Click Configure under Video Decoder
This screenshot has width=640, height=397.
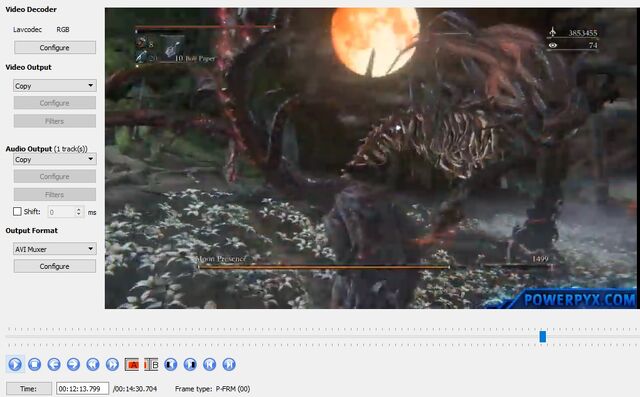point(55,47)
